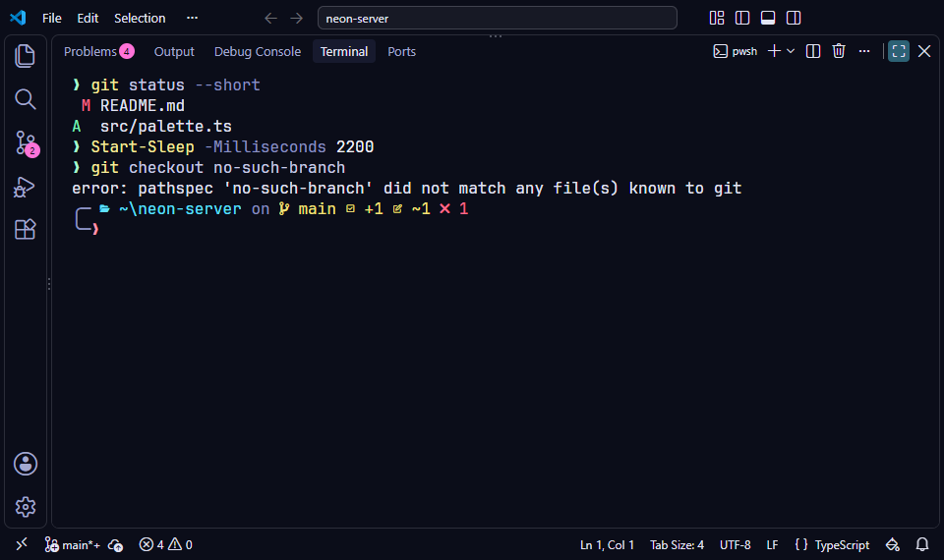
Task: Click the Start-Sleep command line
Action: click(x=232, y=146)
